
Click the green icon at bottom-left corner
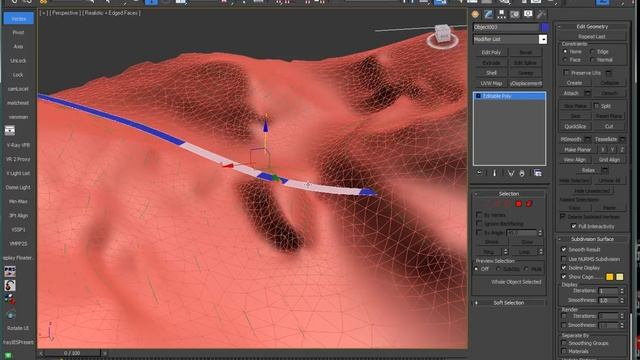[8, 356]
